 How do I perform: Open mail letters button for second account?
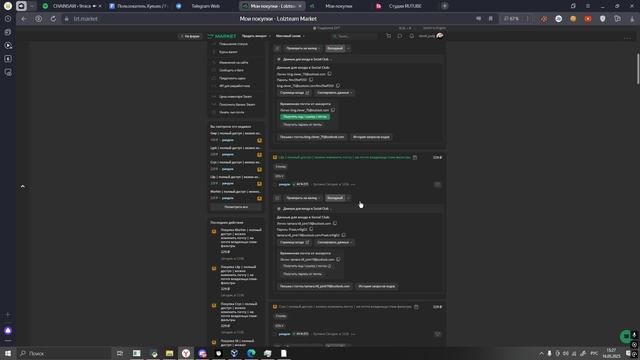[x=315, y=287]
